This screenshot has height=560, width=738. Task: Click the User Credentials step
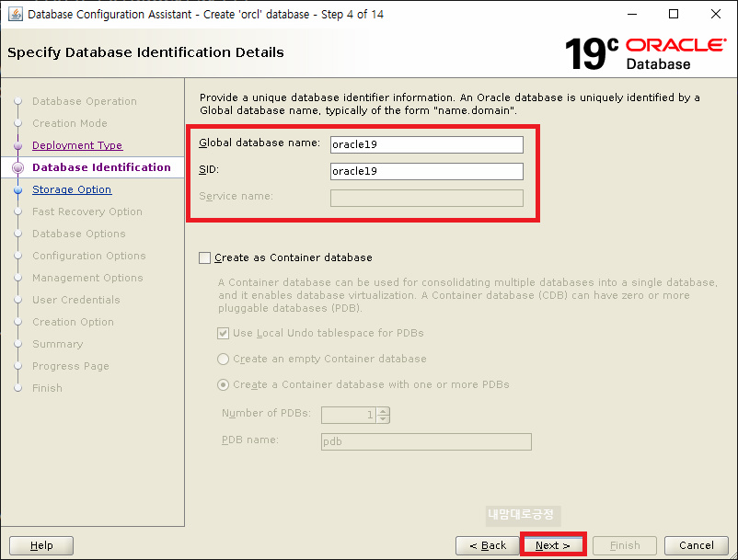(x=75, y=300)
